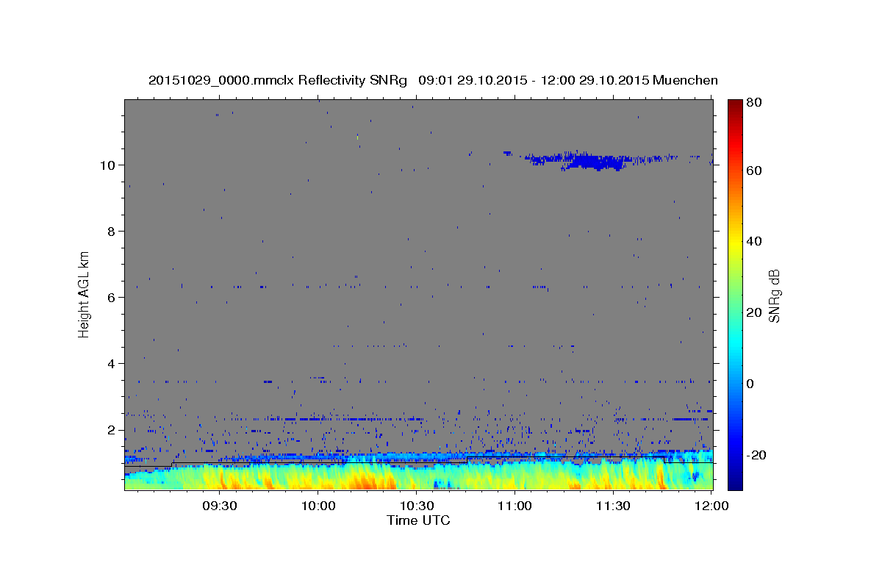Click the 11:30 time tick label
Viewport: 882px width, 588px height.
(x=613, y=506)
